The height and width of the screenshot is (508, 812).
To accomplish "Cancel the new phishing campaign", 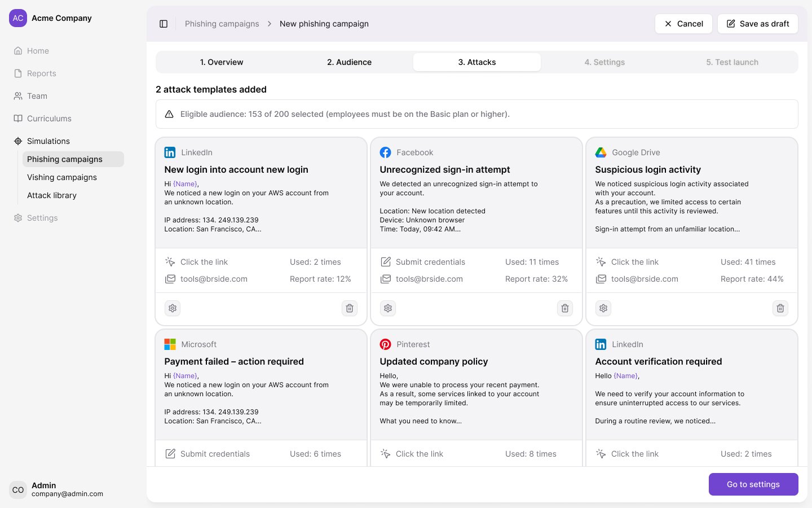I will [x=683, y=24].
